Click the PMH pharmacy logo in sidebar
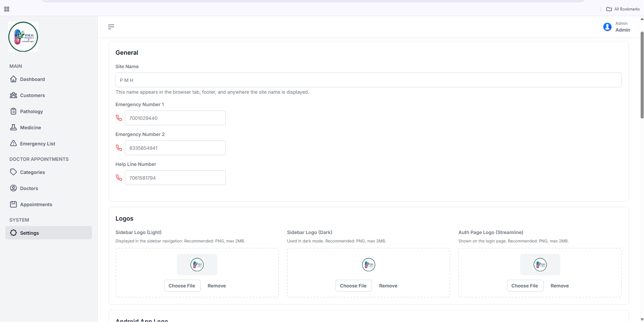The image size is (644, 322). [23, 37]
